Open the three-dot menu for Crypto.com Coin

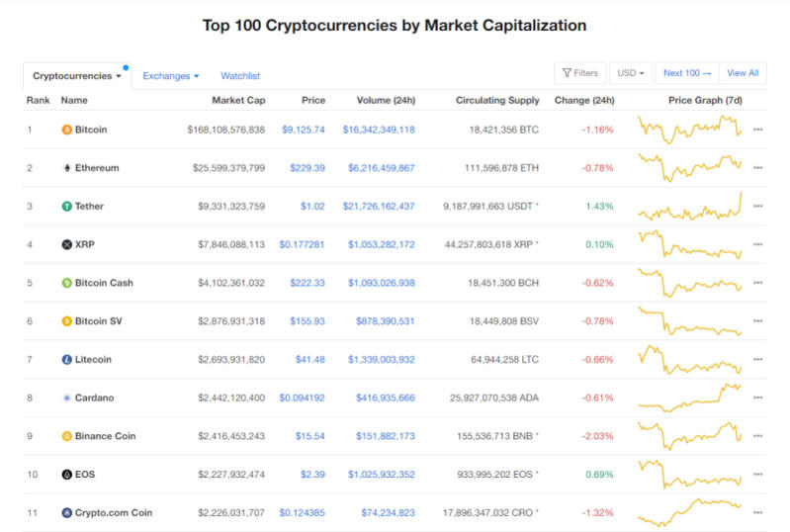point(757,513)
